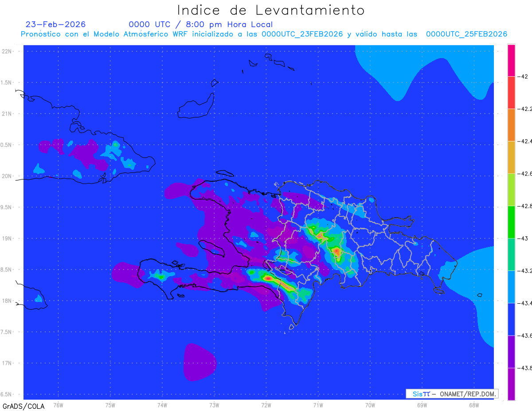
Task: Click the longitude label '68W'
Action: tap(473, 404)
